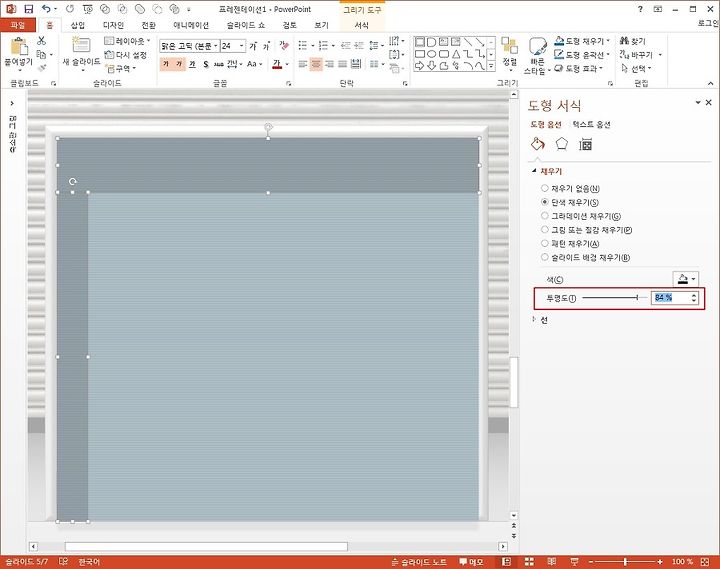The image size is (720, 569).
Task: Clear all formatting with the eraser icon
Action: click(284, 45)
